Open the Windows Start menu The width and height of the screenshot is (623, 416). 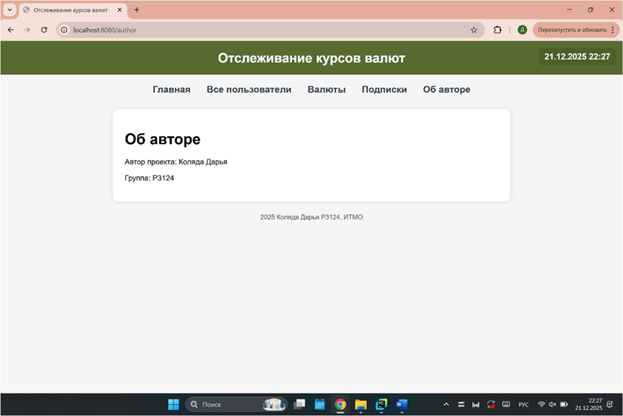pos(174,404)
